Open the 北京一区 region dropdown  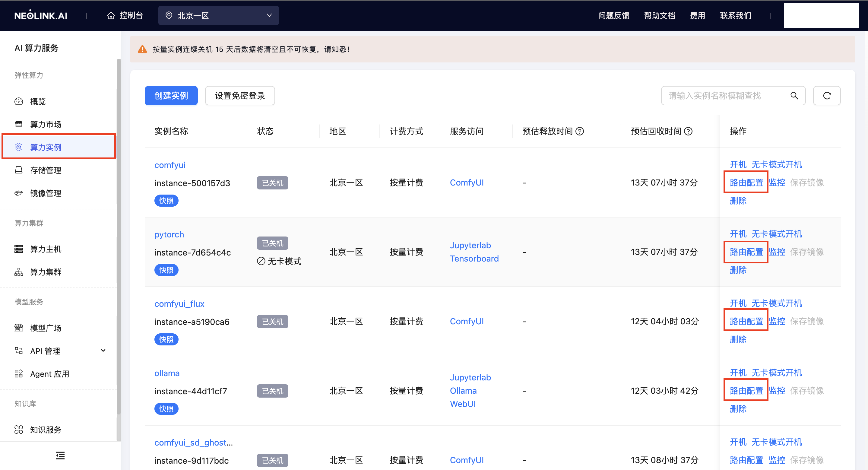tap(218, 15)
